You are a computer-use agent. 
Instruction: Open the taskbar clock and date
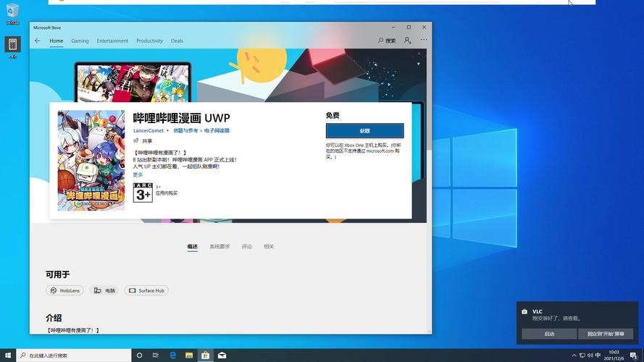[x=614, y=355]
